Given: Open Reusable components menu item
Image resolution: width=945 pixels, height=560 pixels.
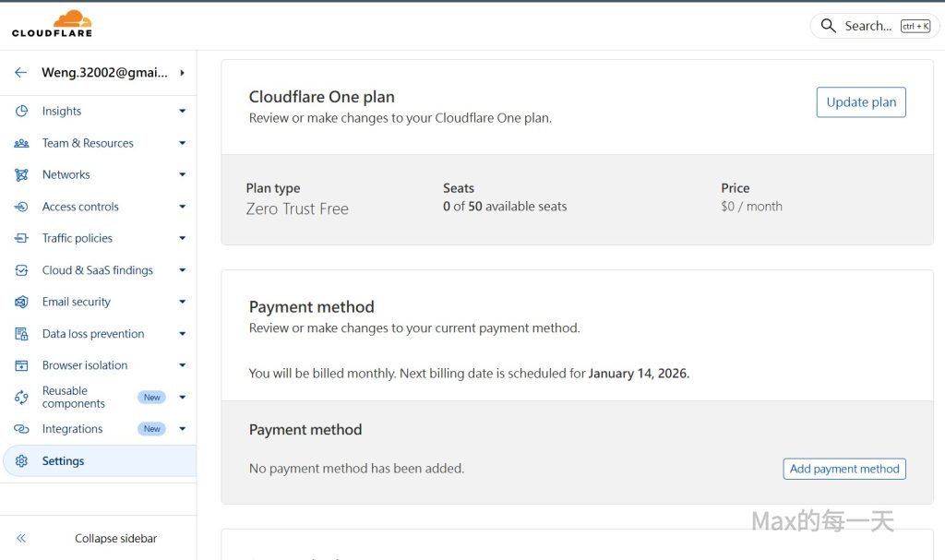Looking at the screenshot, I should [x=74, y=398].
